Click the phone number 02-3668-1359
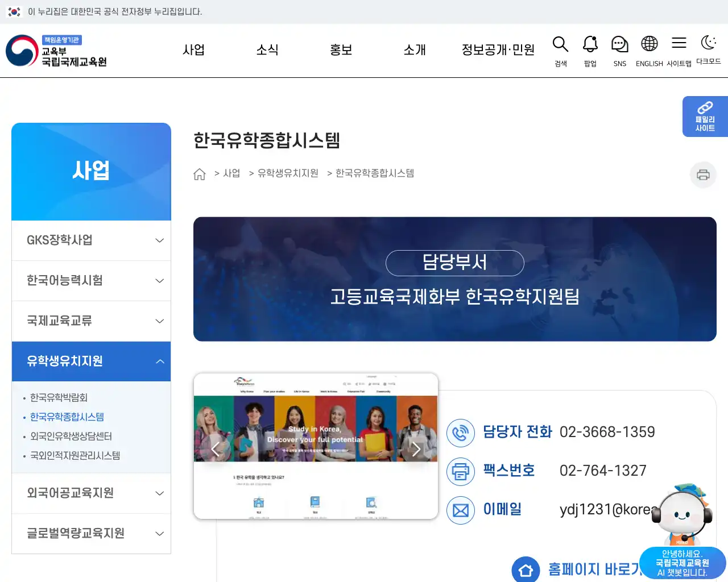 pos(607,432)
